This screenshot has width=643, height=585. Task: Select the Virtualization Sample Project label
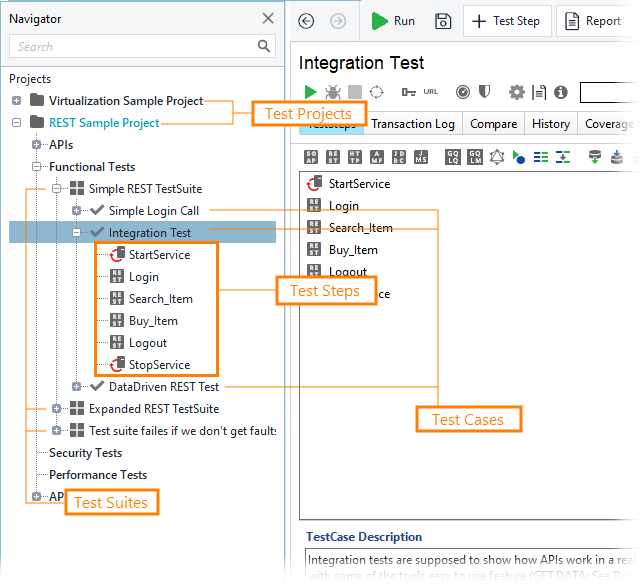click(x=126, y=101)
